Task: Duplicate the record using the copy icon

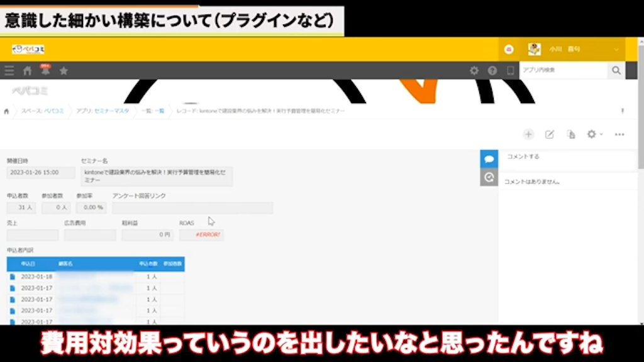Action: (570, 134)
